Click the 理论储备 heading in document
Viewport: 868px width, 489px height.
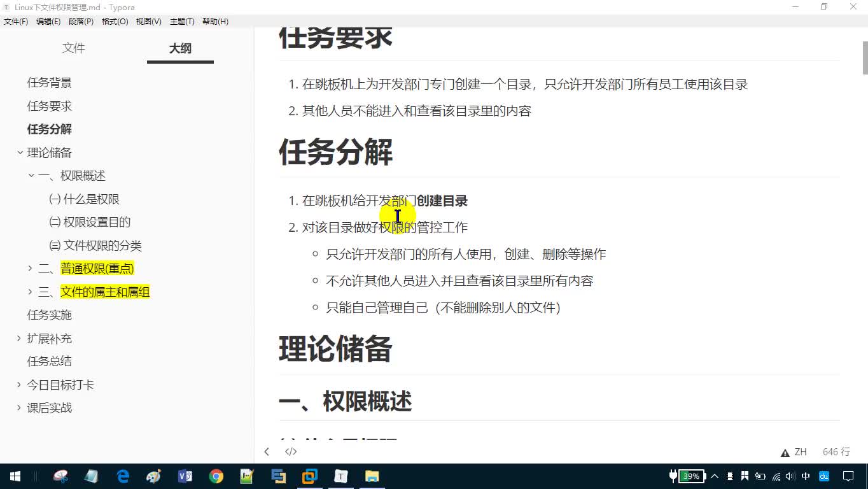pyautogui.click(x=335, y=349)
